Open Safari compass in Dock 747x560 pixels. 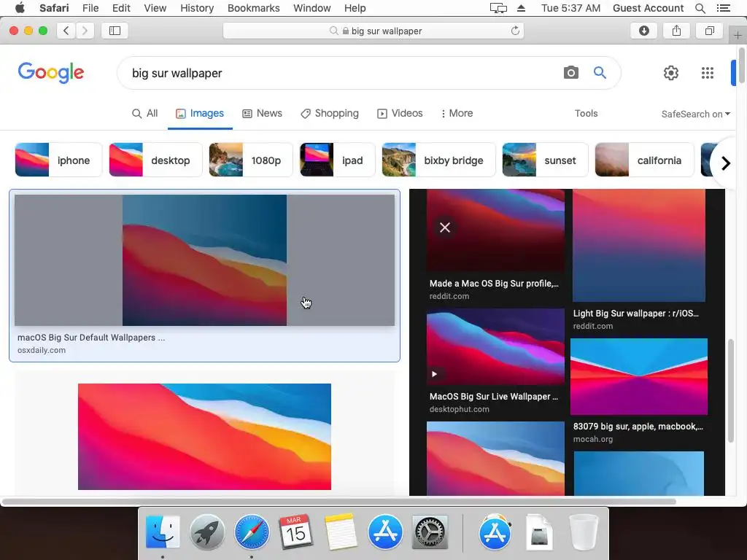[252, 532]
